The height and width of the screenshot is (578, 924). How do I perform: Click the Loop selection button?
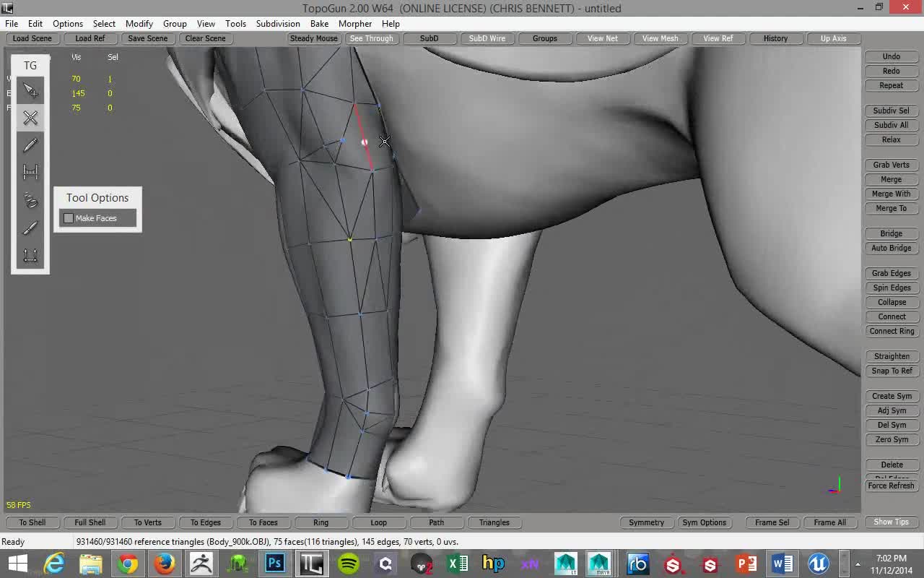379,522
